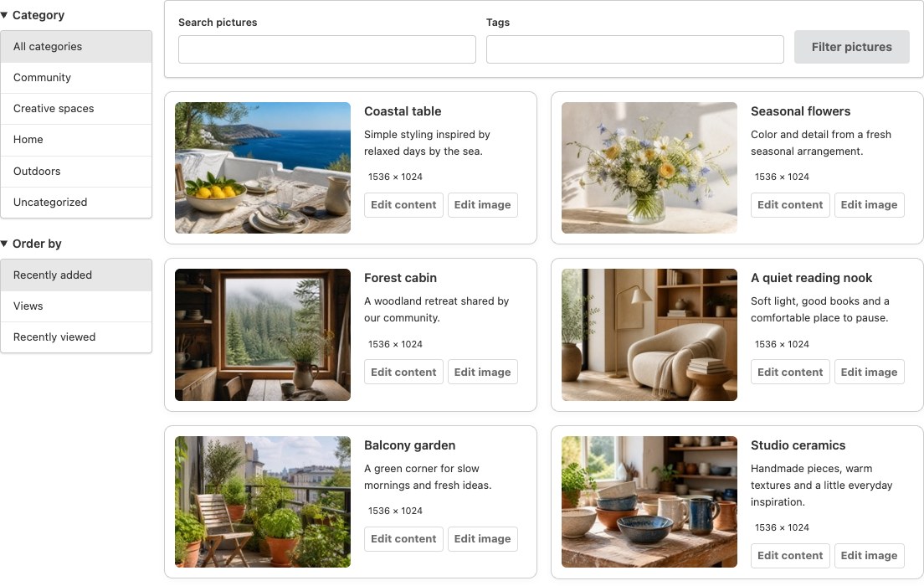
Task: Click the Filter pictures button
Action: tap(851, 47)
